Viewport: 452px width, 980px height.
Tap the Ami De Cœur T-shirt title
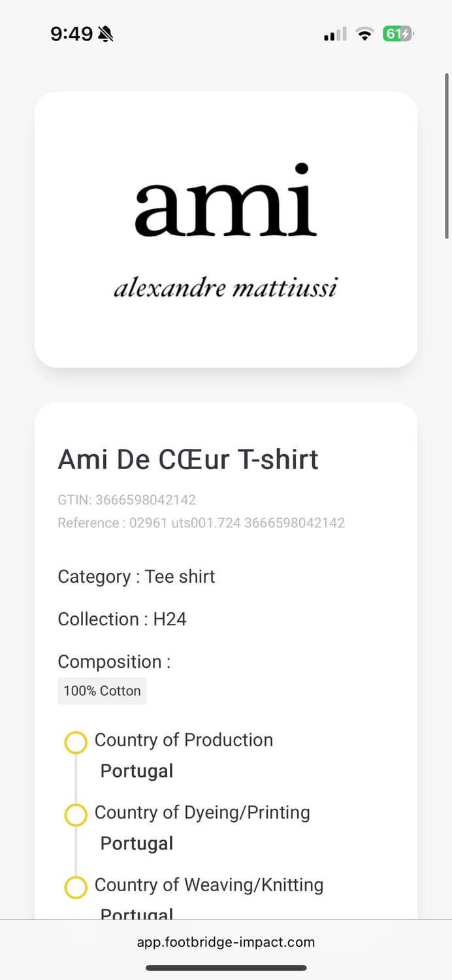[188, 459]
